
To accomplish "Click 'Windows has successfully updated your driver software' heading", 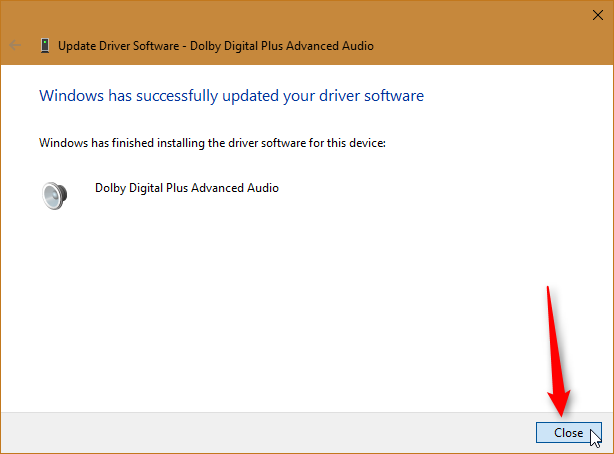I will [231, 96].
